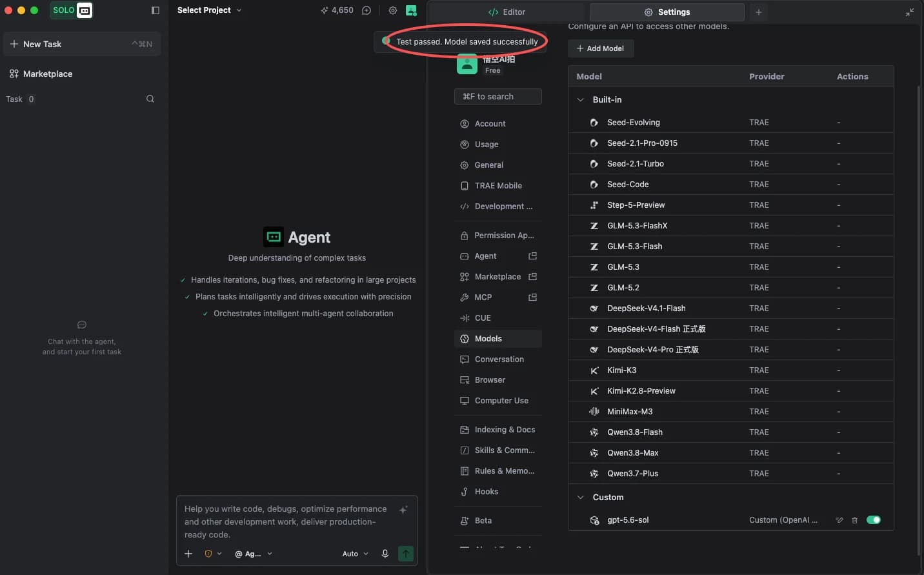Disable the gpt-5.6-sol model toggle
The width and height of the screenshot is (924, 575).
pyautogui.click(x=874, y=520)
